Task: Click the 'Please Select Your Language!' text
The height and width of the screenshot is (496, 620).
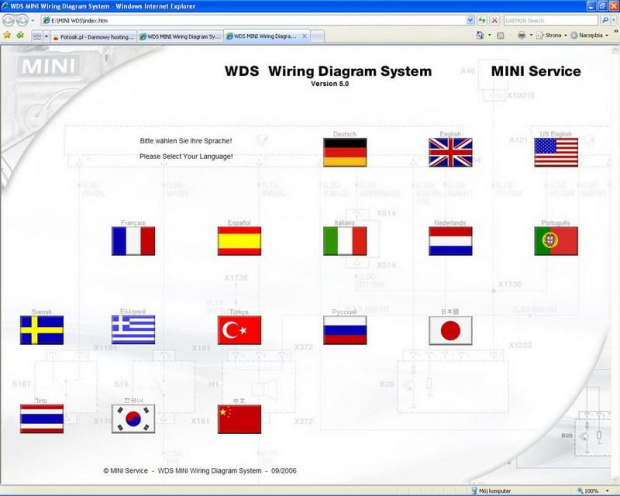Action: pyautogui.click(x=186, y=157)
